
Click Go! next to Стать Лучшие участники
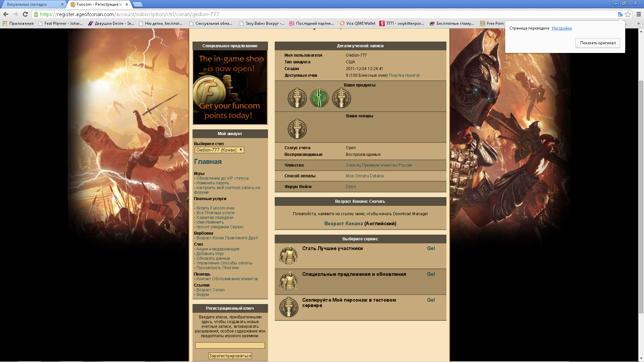tap(431, 248)
